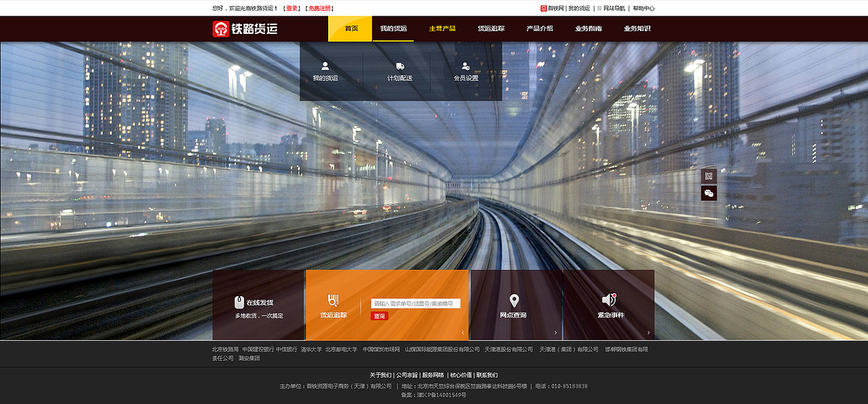Click 核心价值 in the footer
This screenshot has width=868, height=404.
point(461,375)
